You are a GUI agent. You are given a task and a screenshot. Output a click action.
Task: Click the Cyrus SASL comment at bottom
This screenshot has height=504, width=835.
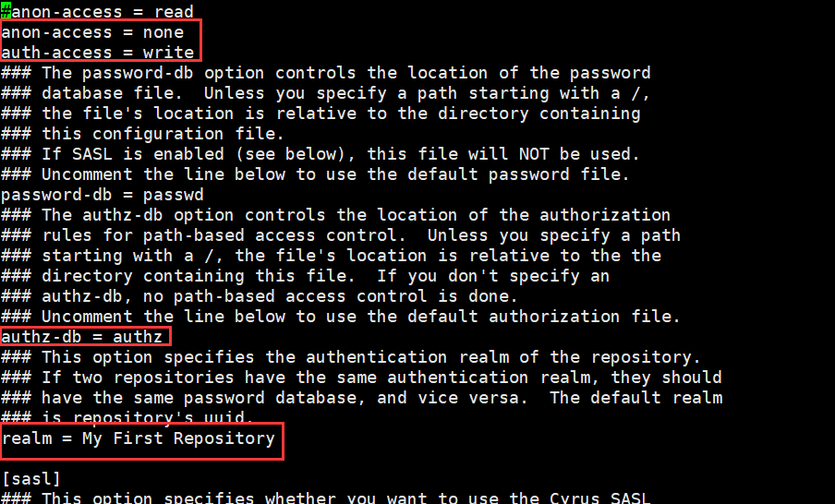pyautogui.click(x=326, y=498)
